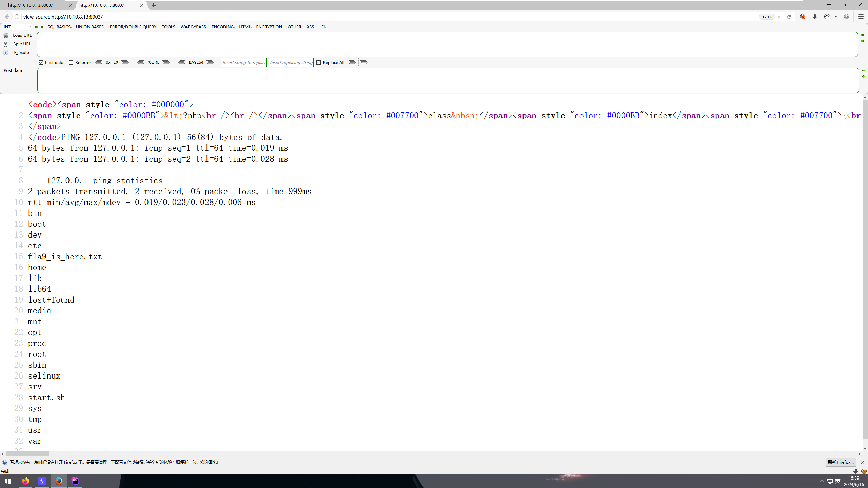This screenshot has width=868, height=488.
Task: Click the solid Replace arrow after Replace All
Action: point(352,62)
